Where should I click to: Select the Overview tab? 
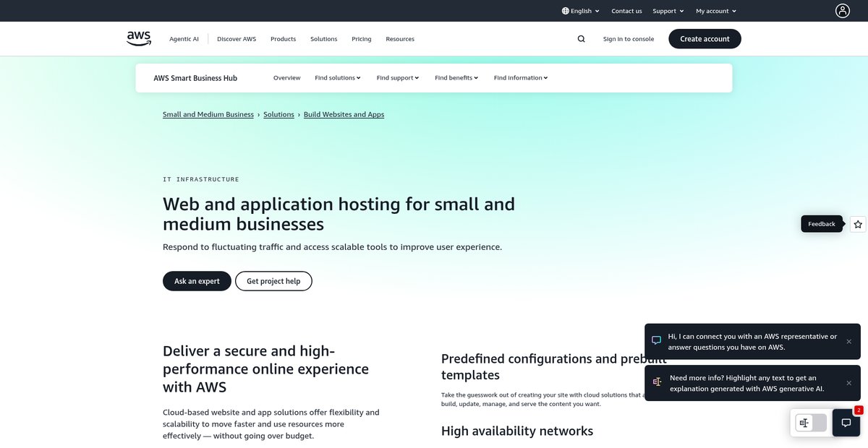287,78
